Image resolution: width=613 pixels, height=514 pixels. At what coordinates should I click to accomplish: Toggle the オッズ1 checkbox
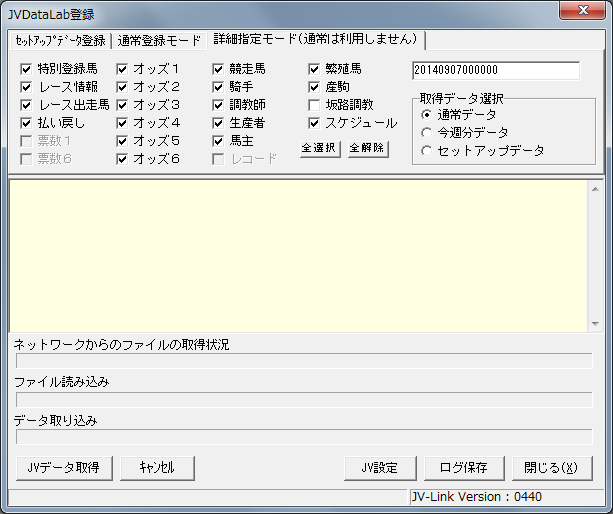[122, 69]
